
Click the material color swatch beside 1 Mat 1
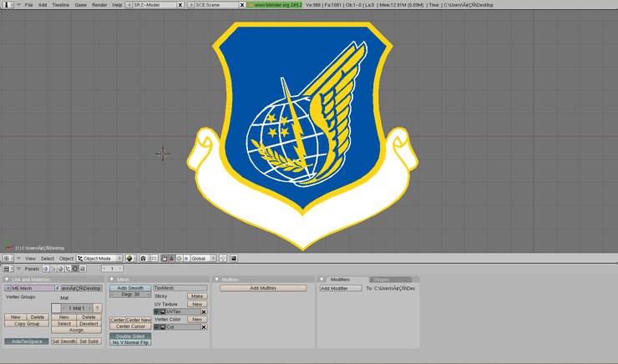click(56, 308)
